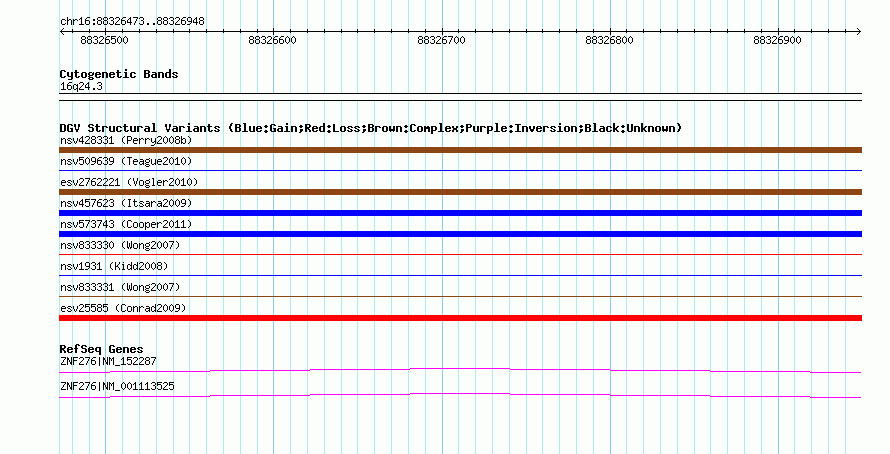The width and height of the screenshot is (890, 454).
Task: Select the RefSeq Genes track title
Action: point(101,349)
